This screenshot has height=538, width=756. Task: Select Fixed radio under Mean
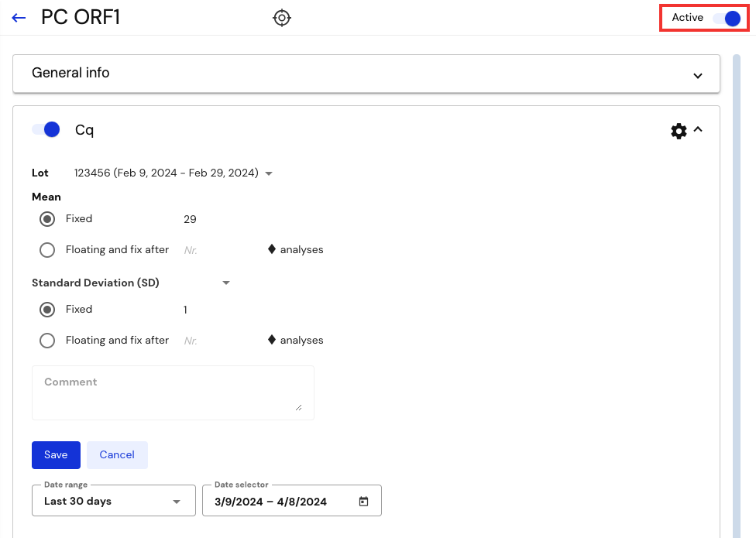click(47, 219)
